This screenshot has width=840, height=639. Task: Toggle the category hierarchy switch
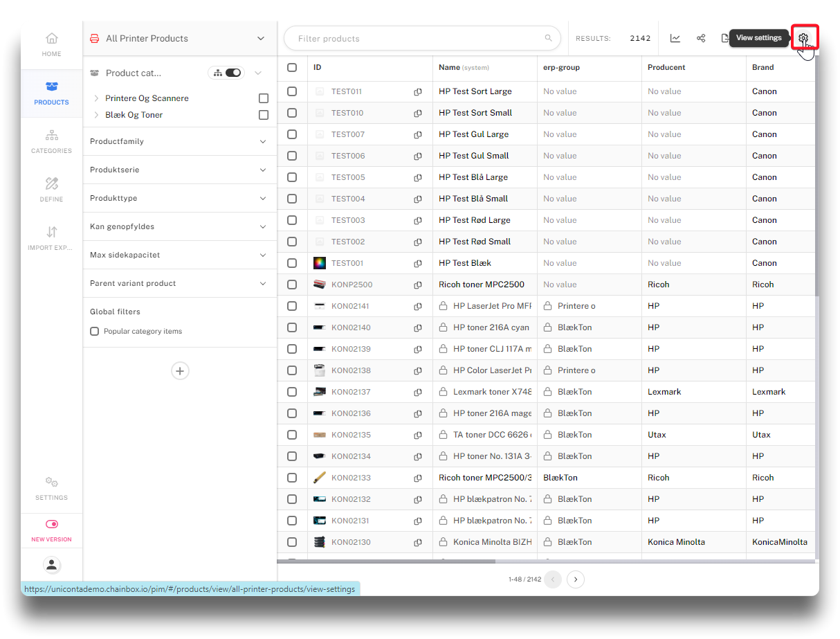click(x=232, y=73)
